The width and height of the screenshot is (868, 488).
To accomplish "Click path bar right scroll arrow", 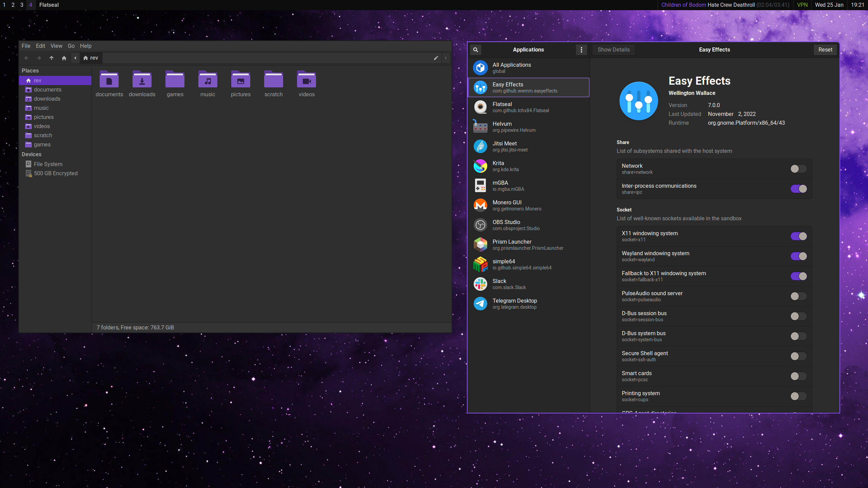I will pyautogui.click(x=446, y=58).
